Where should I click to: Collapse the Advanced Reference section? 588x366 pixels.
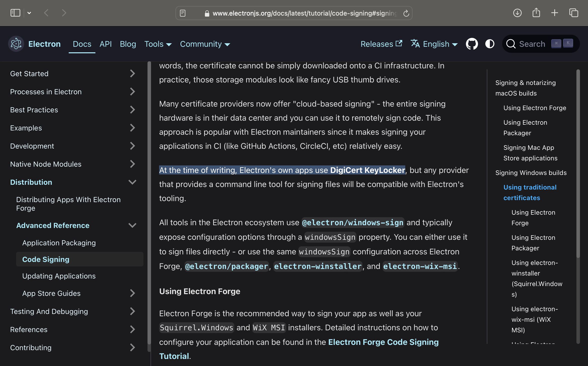pyautogui.click(x=132, y=225)
